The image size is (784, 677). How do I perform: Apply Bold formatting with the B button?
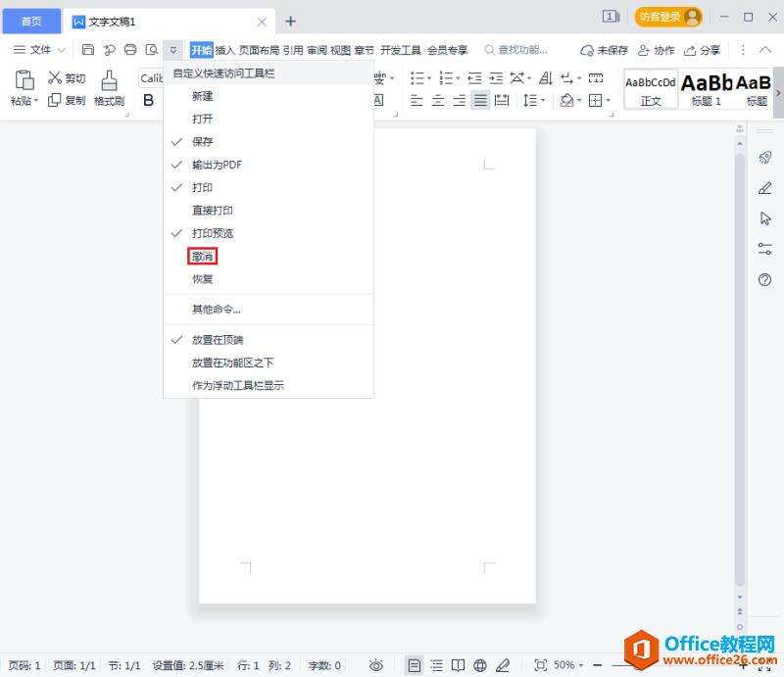149,100
